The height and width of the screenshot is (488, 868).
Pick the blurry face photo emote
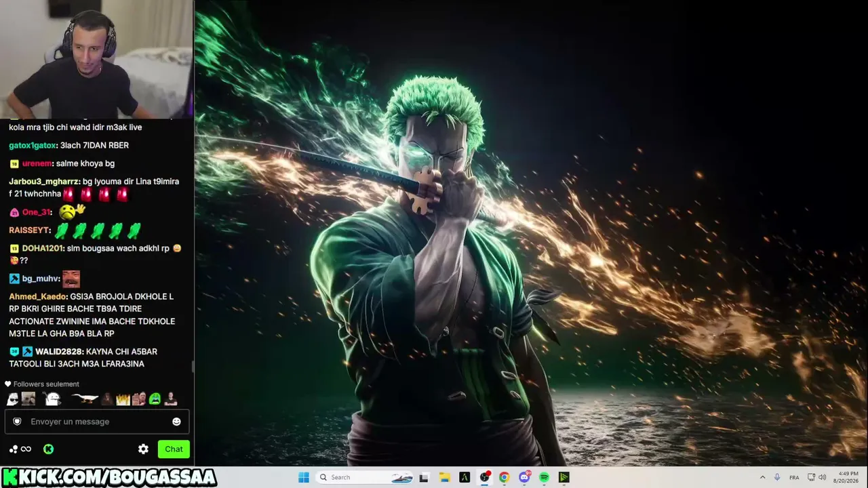28,399
